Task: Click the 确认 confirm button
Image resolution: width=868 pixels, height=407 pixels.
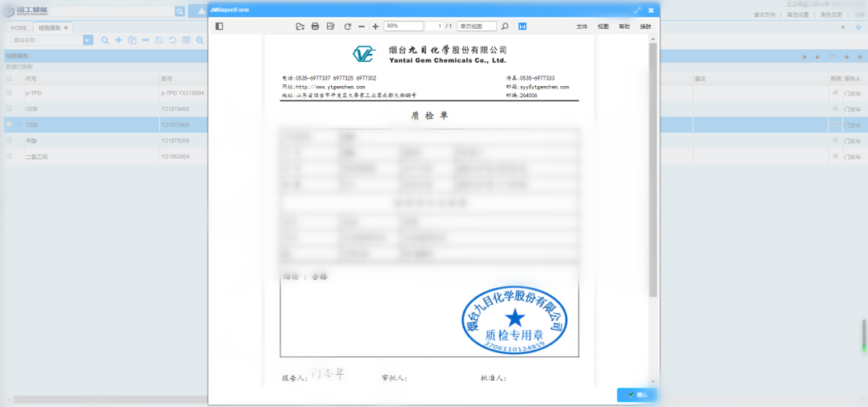Action: click(x=637, y=395)
